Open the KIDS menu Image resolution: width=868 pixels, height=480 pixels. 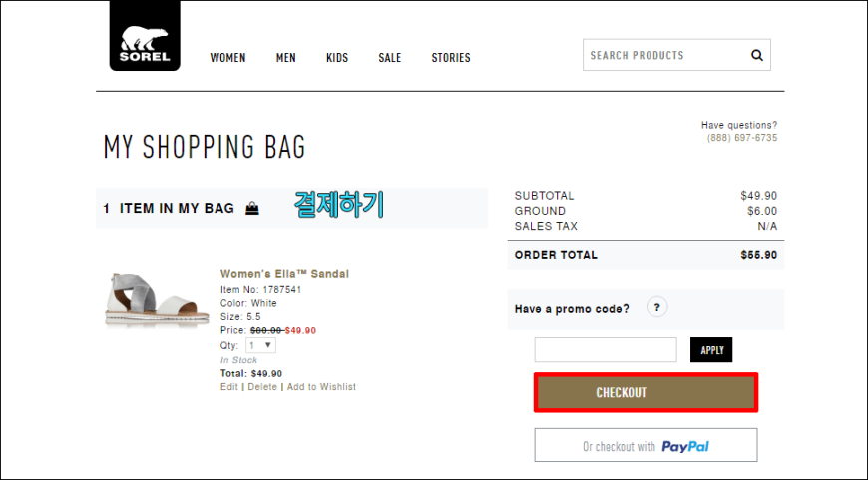(x=337, y=58)
